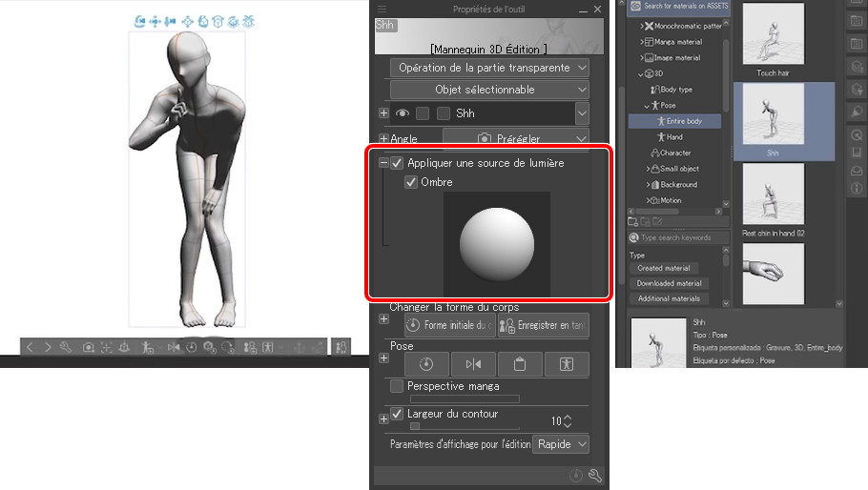Image resolution: width=868 pixels, height=490 pixels.
Task: Disable the Ombre checkbox
Action: point(411,182)
